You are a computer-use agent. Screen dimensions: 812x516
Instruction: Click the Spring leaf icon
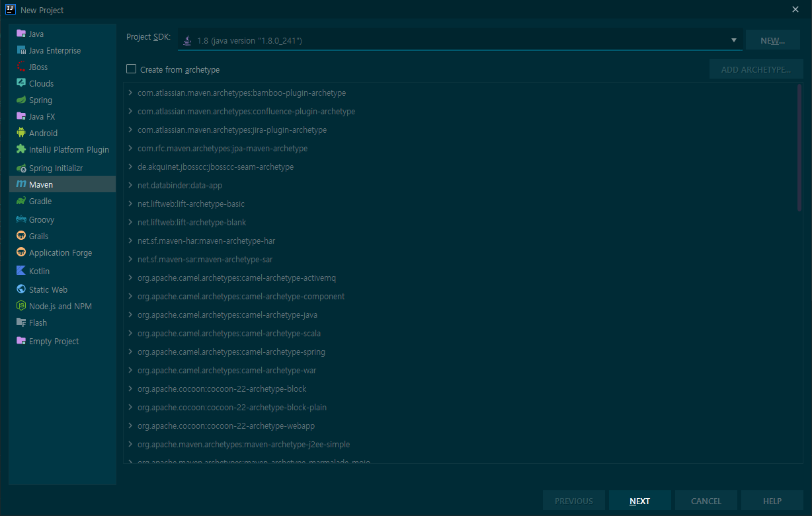(x=21, y=100)
